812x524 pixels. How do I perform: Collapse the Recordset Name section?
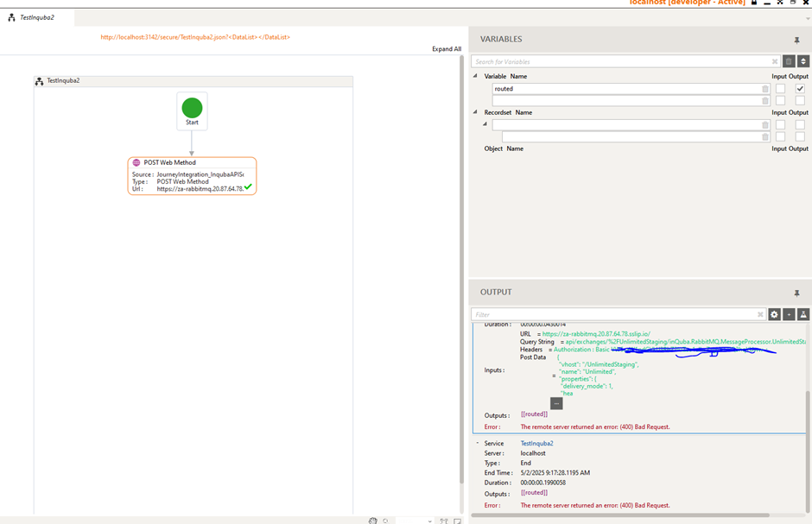(x=475, y=111)
